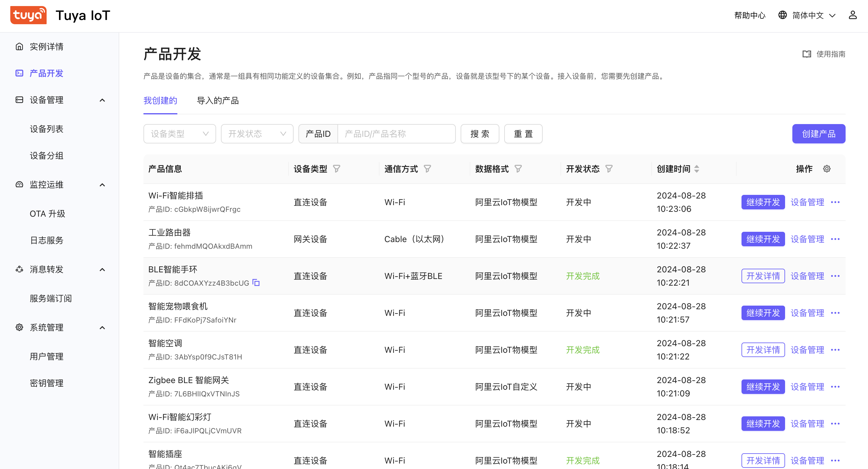This screenshot has height=469, width=868.
Task: Click the 产品ID: 3AbYsp0f9CJsT81H text
Action: (195, 357)
